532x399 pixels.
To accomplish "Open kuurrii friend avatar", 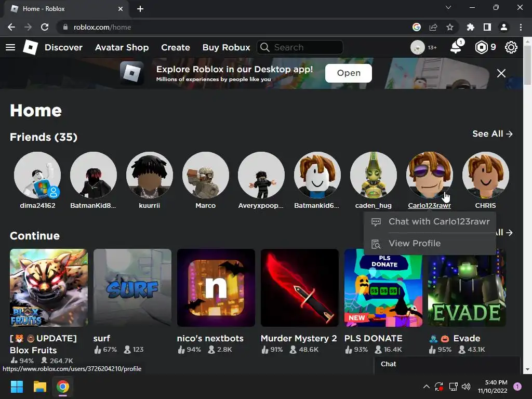I will (149, 175).
